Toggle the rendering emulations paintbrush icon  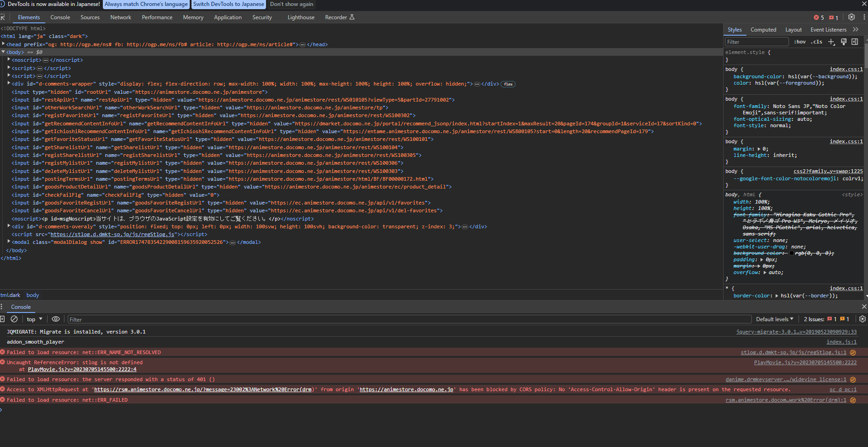point(844,42)
